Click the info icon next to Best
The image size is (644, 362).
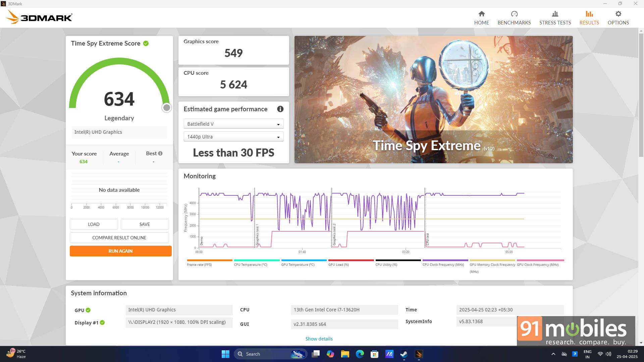pyautogui.click(x=160, y=153)
